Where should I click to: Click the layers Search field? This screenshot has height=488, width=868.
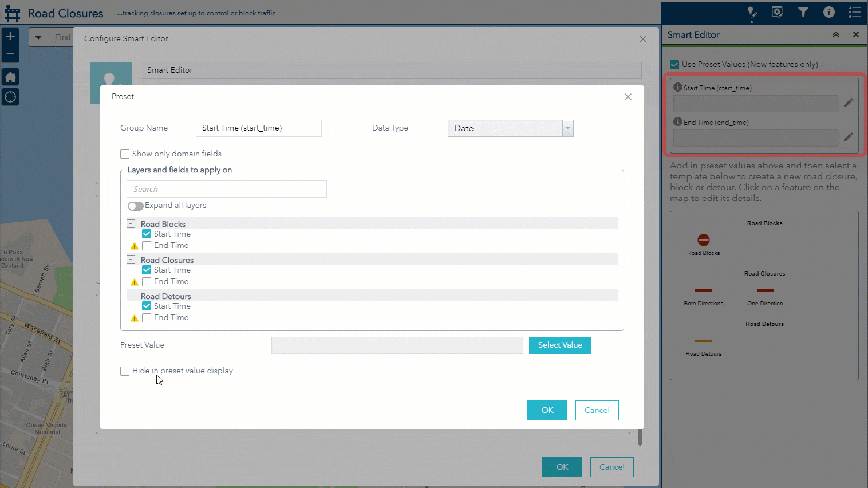(x=227, y=189)
